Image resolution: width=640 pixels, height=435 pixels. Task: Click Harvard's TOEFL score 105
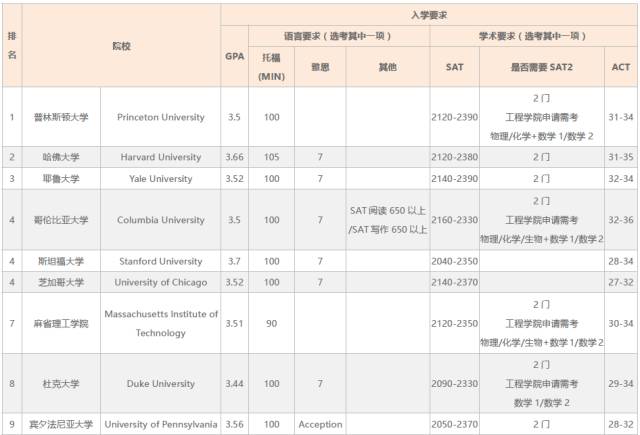[x=271, y=157]
